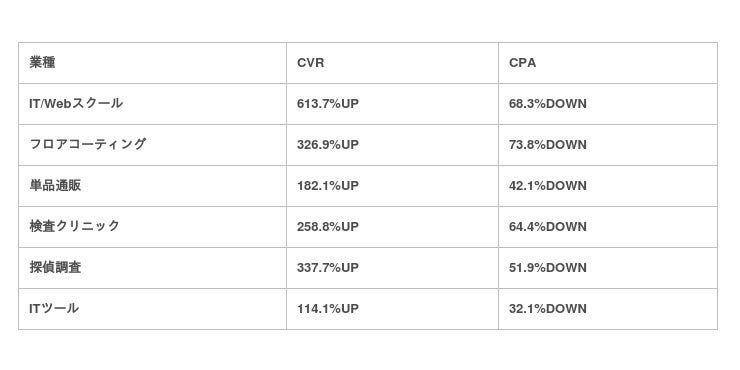Select the 検査クリニック row label
This screenshot has height=370, width=740.
75,227
